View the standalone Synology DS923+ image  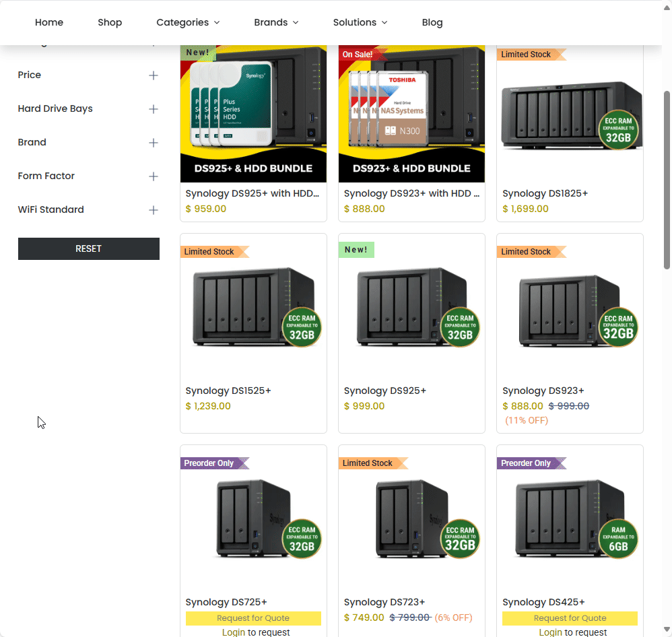[570, 307]
